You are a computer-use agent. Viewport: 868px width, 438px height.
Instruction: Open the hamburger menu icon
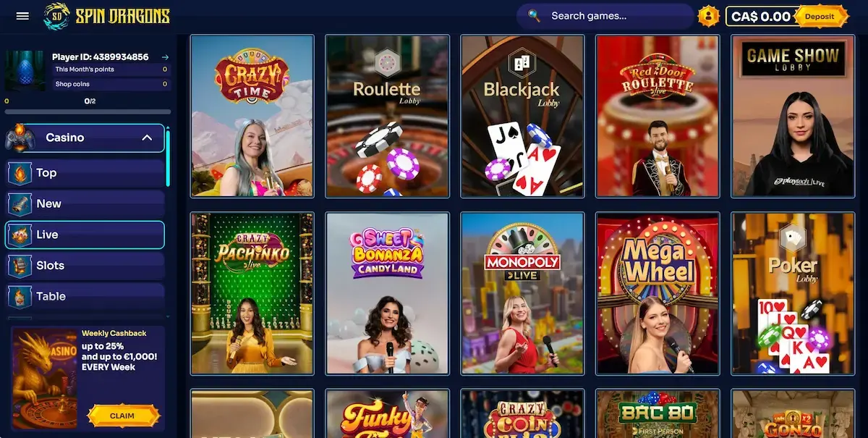22,16
